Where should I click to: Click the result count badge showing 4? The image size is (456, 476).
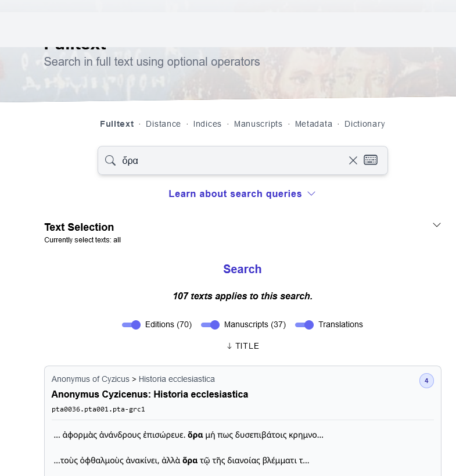426,381
